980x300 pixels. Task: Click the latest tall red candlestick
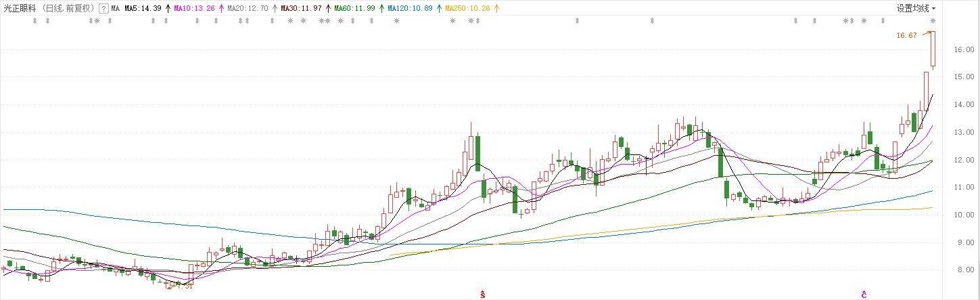pyautogui.click(x=933, y=51)
